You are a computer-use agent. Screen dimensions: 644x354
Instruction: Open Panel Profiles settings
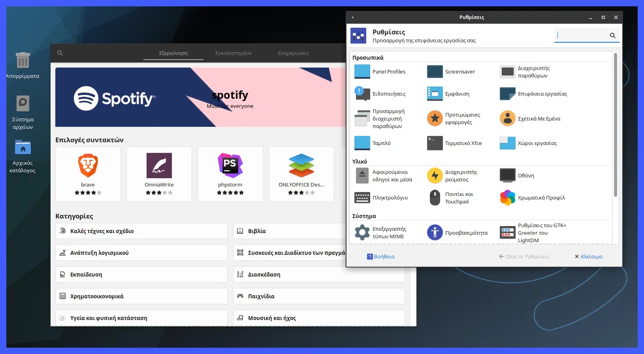click(380, 72)
